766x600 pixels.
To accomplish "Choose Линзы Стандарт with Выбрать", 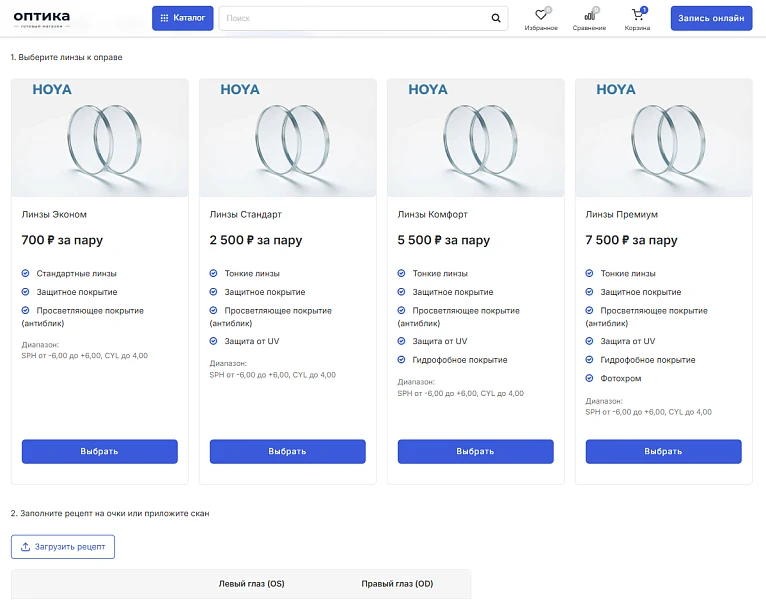I will pyautogui.click(x=288, y=451).
